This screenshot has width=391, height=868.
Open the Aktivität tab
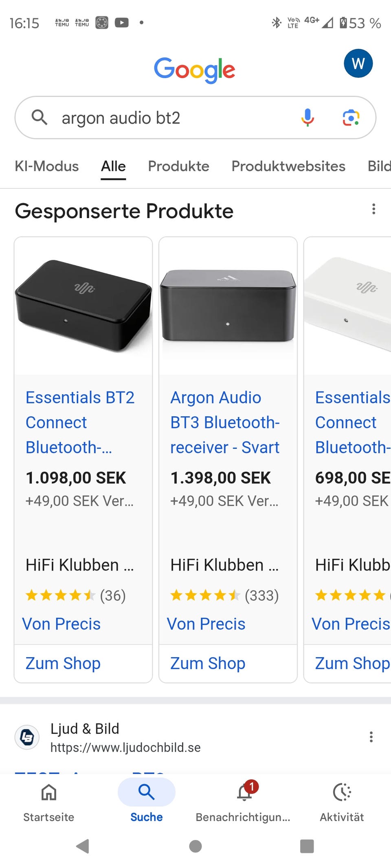tap(342, 799)
